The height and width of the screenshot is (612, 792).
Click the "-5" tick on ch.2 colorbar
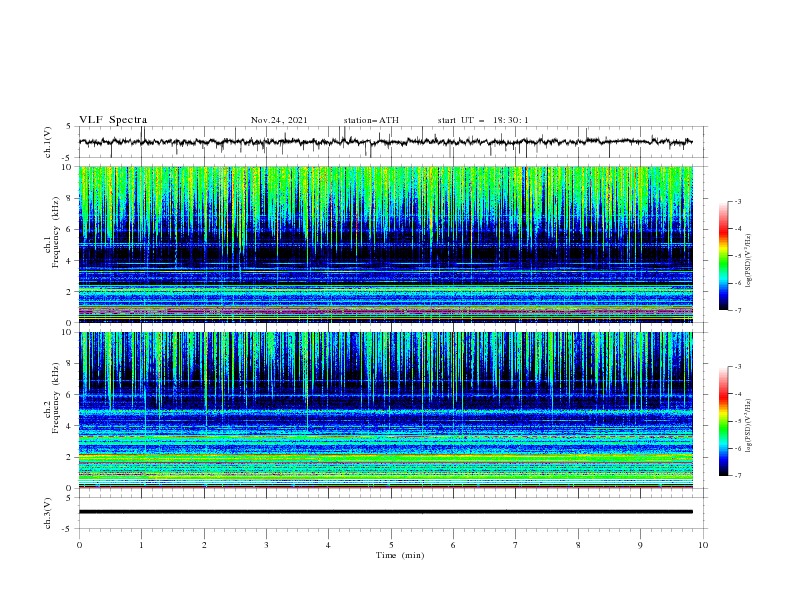coord(738,421)
